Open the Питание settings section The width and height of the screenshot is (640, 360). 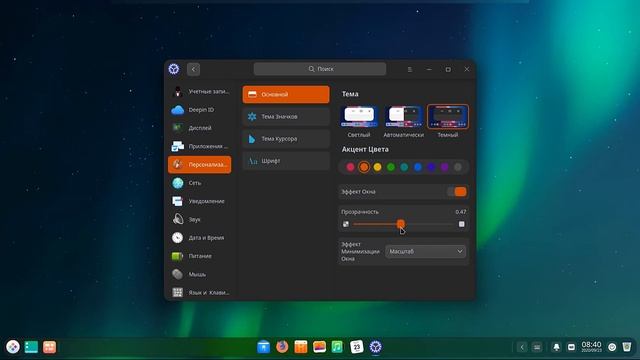[200, 256]
